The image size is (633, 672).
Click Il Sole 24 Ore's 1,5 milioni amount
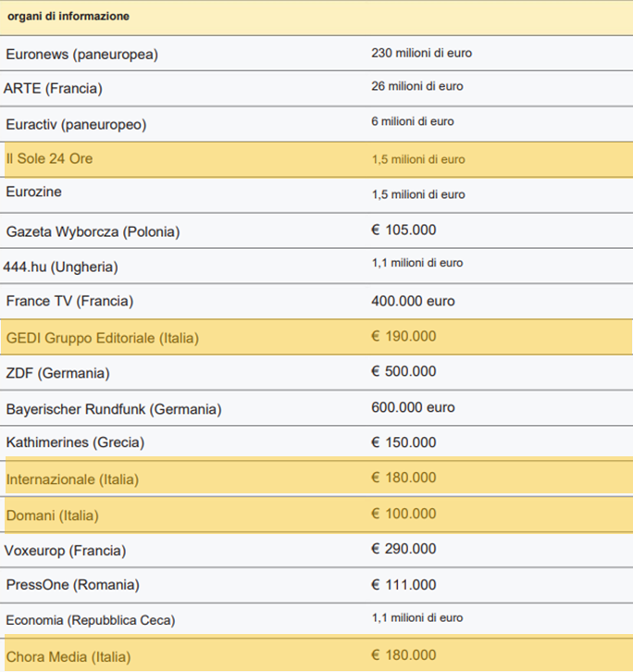[x=418, y=159]
